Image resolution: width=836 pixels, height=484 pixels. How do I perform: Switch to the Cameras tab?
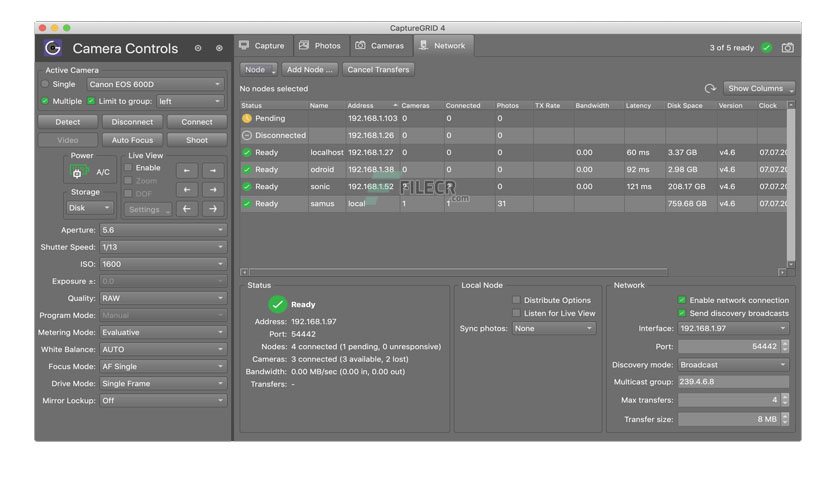[381, 46]
